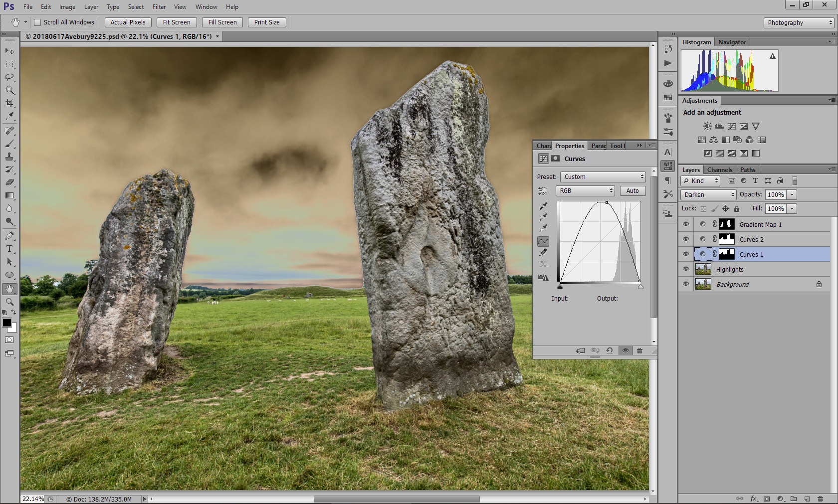The height and width of the screenshot is (504, 838).
Task: Open the Filter menu
Action: pos(159,7)
